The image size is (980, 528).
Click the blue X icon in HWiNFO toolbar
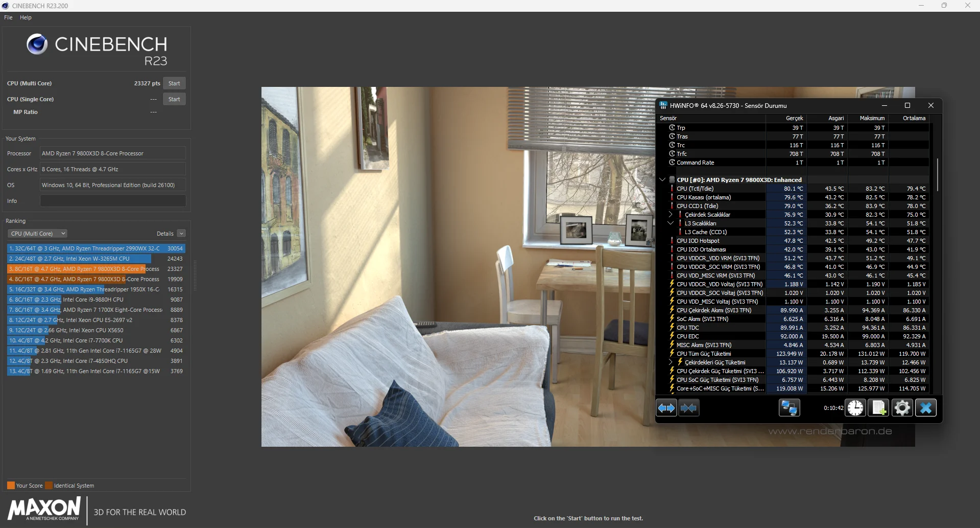926,408
